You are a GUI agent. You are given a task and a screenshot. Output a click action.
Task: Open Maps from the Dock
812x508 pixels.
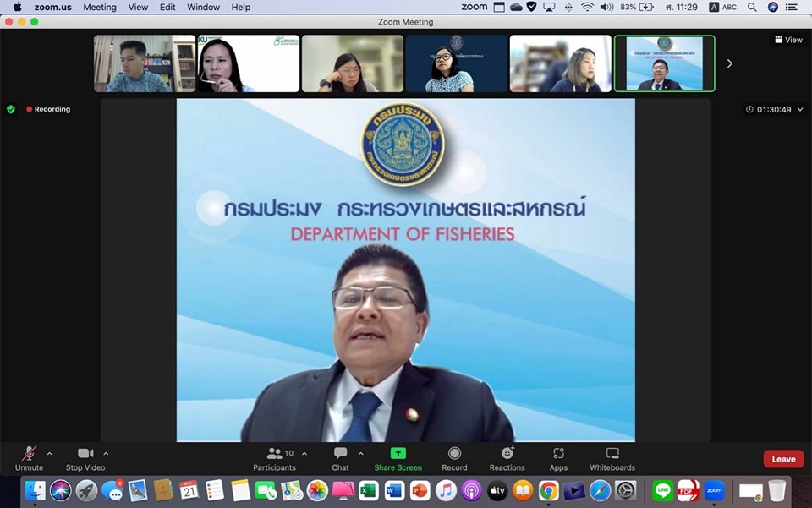[x=292, y=490]
